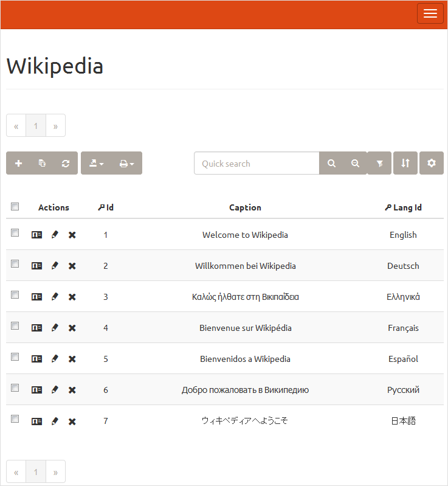
Task: Delete the Русский row
Action: (72, 390)
